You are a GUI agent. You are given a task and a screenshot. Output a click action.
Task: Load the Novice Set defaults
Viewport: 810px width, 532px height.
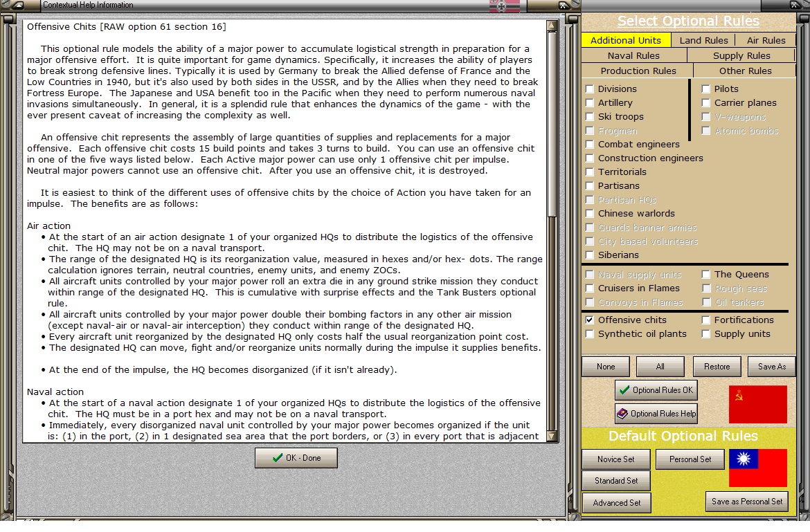(615, 459)
